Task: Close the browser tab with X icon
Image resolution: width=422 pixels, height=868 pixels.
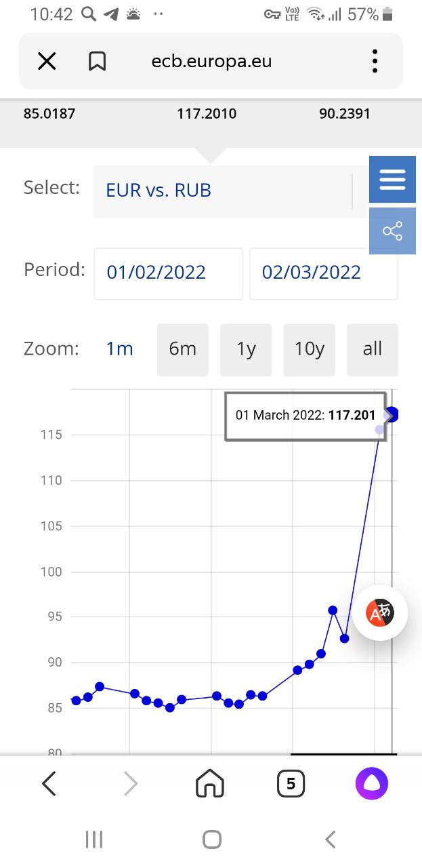Action: [47, 62]
